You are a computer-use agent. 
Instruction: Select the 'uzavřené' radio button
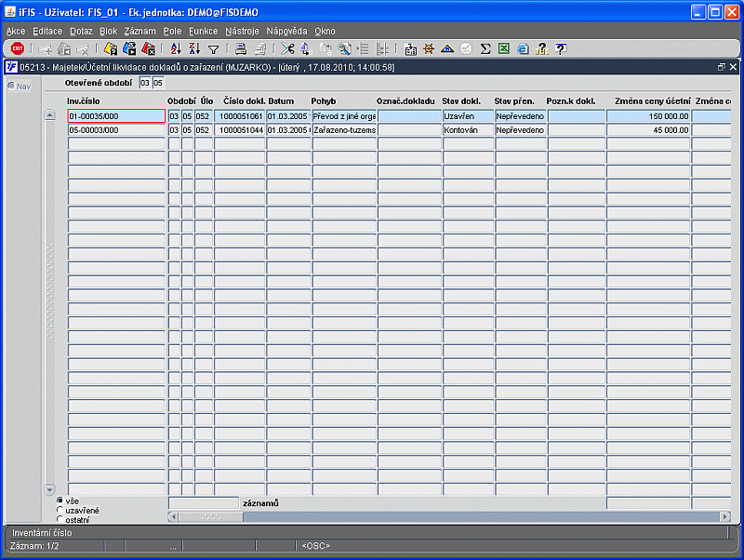click(60, 510)
